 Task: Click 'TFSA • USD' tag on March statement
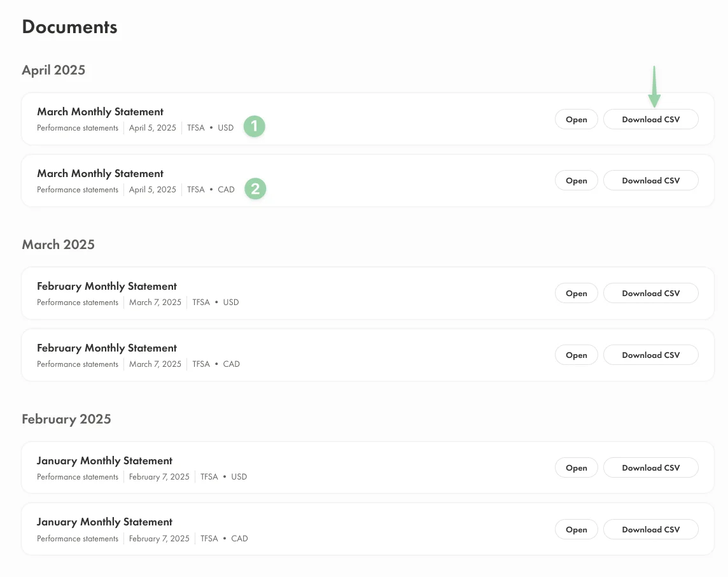coord(211,128)
